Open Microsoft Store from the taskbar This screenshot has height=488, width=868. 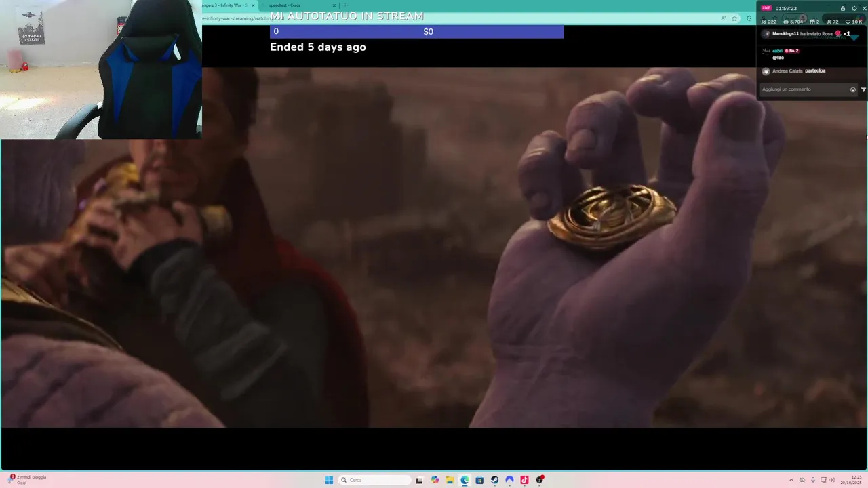click(479, 480)
